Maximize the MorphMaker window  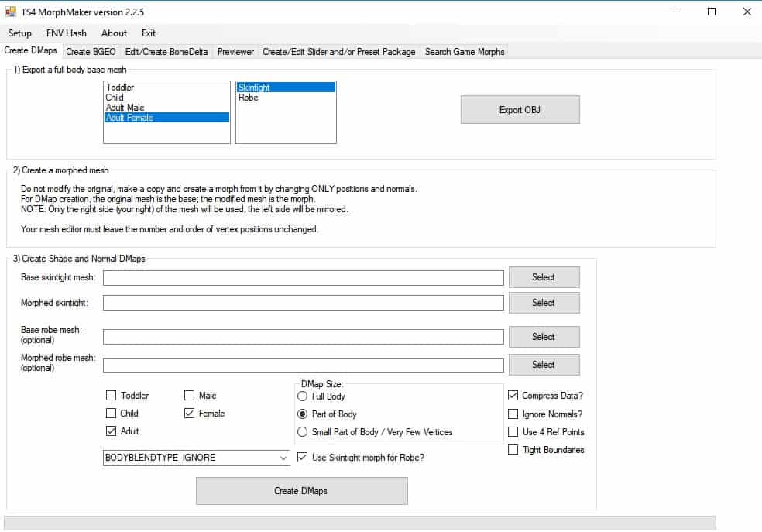(x=712, y=12)
